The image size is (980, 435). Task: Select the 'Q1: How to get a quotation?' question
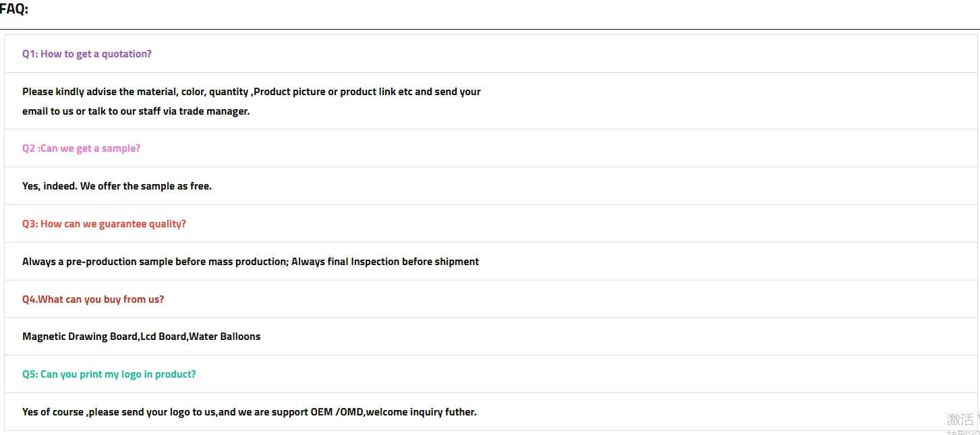87,54
